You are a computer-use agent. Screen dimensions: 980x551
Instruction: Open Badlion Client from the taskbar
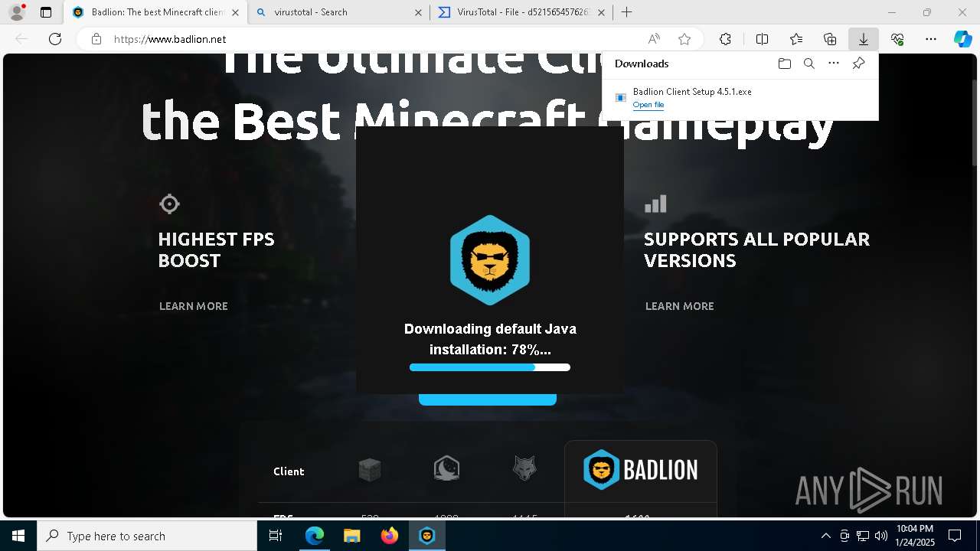pos(427,536)
